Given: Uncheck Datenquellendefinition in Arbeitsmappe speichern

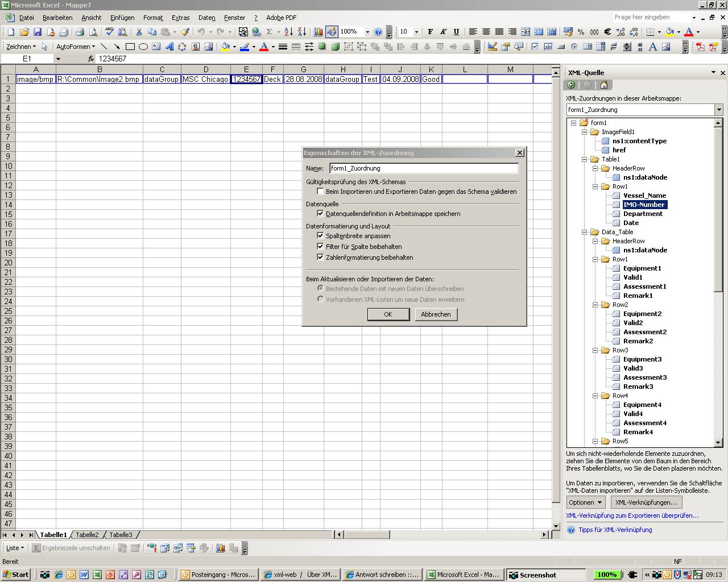Looking at the screenshot, I should click(321, 214).
